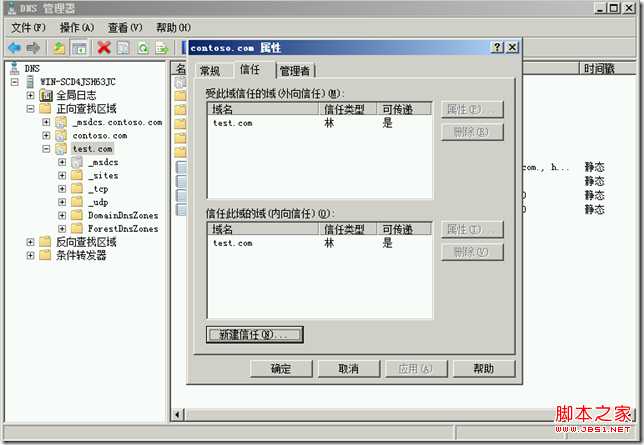Collapse the test.com tree node
The width and height of the screenshot is (644, 445).
[46, 149]
